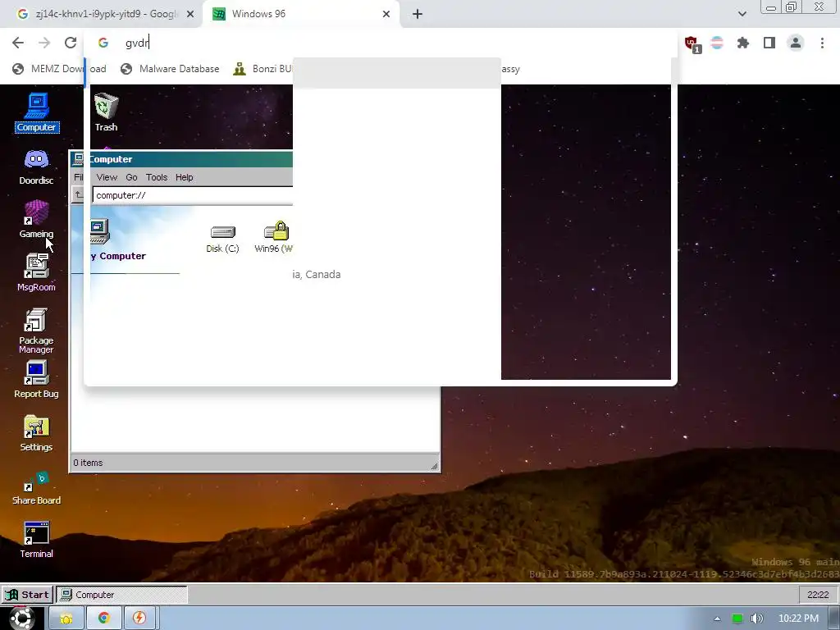Open the MsgRoom desktop shortcut

click(36, 272)
